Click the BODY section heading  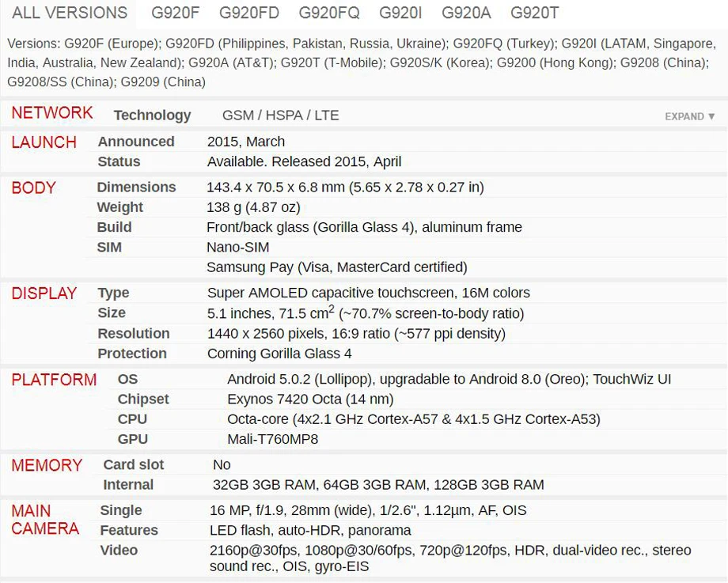pos(33,188)
